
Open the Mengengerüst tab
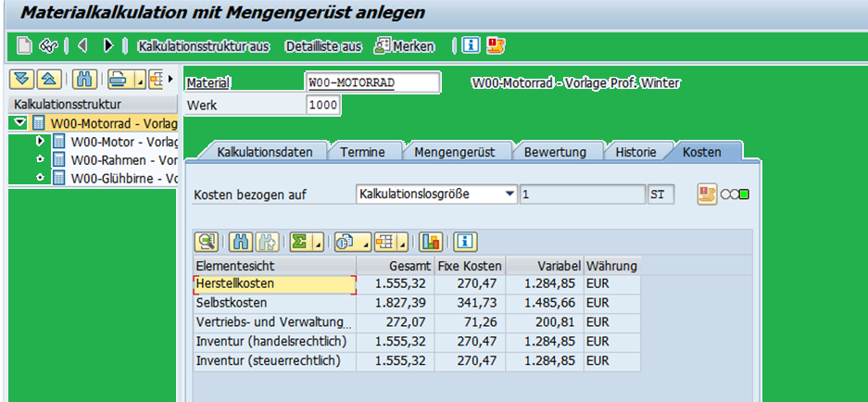(x=455, y=152)
